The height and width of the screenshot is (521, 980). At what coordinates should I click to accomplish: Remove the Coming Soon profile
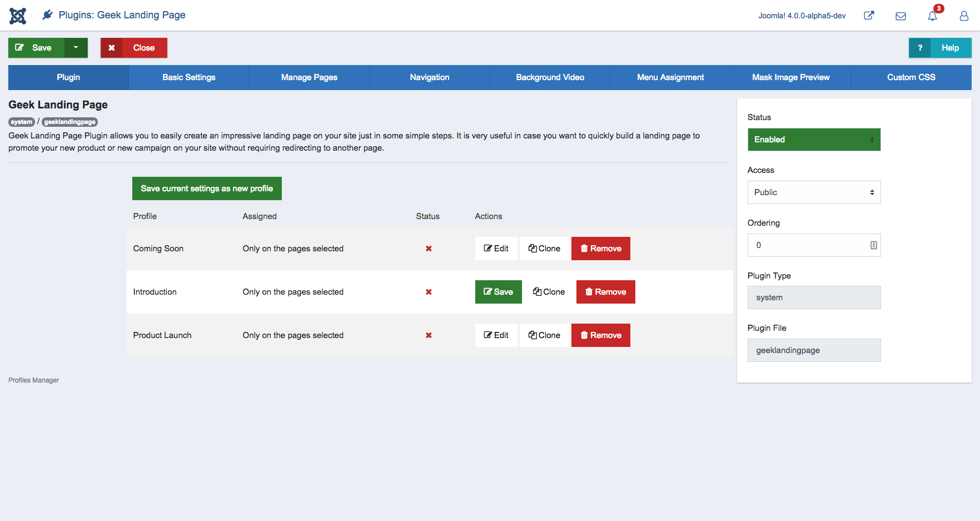[601, 249]
